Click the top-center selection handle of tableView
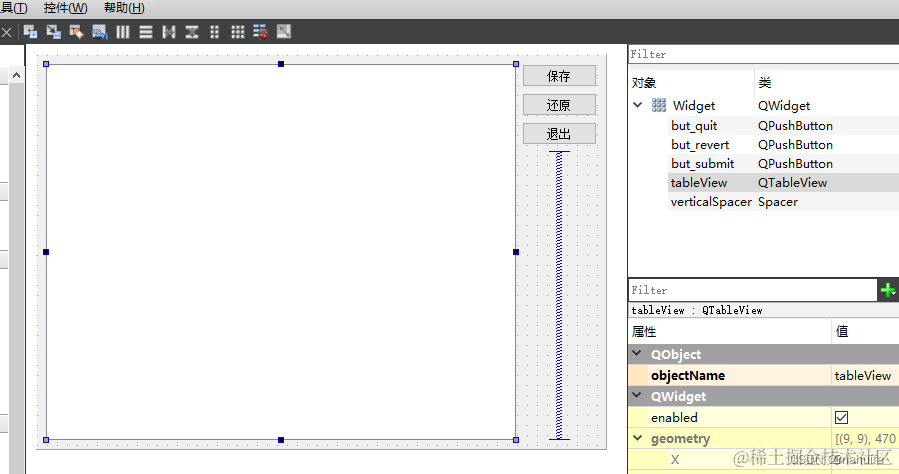899x474 pixels. [281, 64]
